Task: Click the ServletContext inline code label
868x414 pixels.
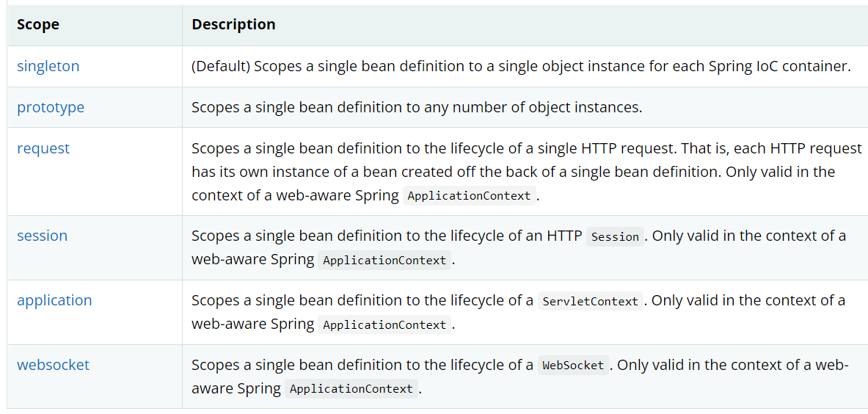Action: pos(591,301)
